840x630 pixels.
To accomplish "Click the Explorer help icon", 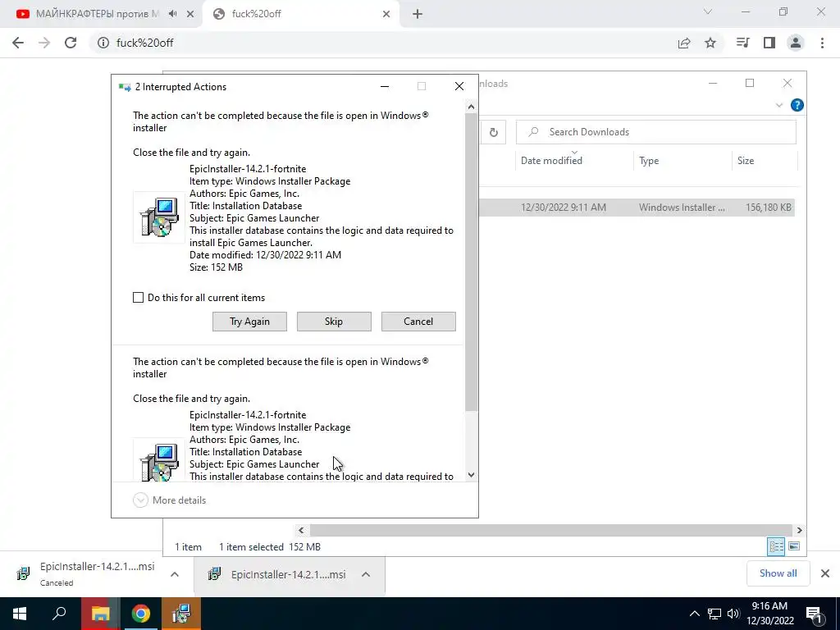I will tap(797, 105).
